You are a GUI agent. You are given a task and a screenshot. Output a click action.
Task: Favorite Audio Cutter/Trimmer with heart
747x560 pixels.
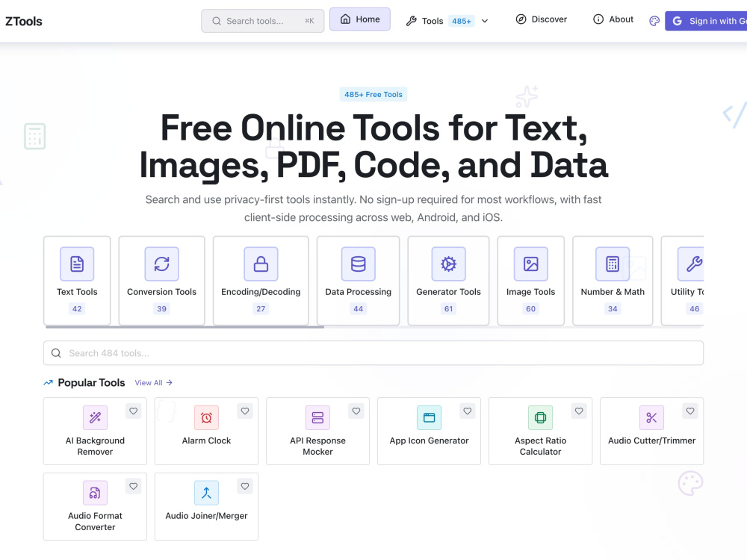click(690, 411)
